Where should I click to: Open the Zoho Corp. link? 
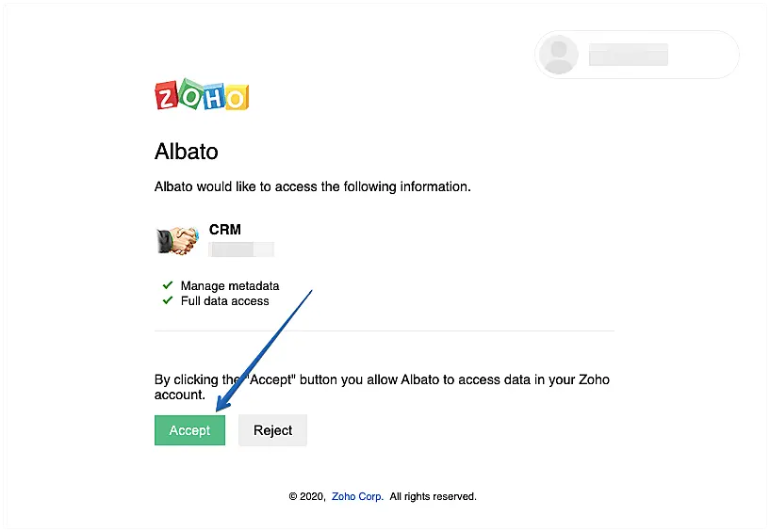click(357, 496)
